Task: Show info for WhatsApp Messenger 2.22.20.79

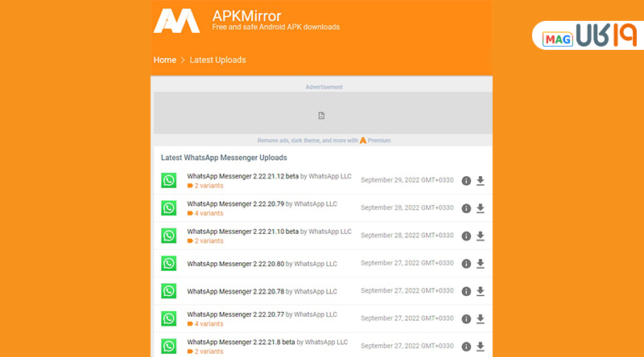Action: click(466, 208)
